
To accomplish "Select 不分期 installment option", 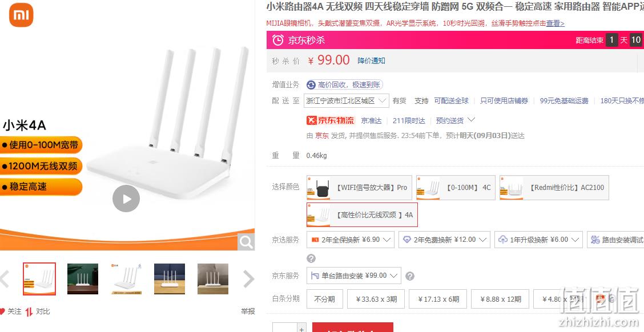I will (x=324, y=299).
